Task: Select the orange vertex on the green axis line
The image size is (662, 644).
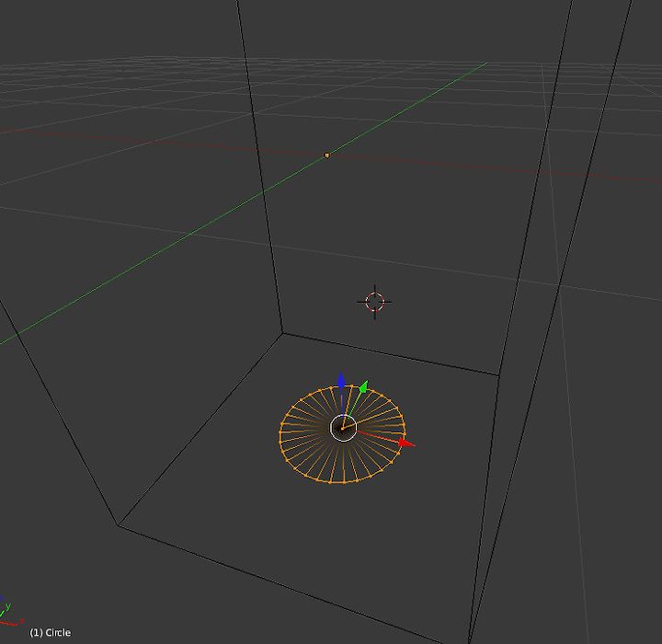Action: pyautogui.click(x=326, y=155)
